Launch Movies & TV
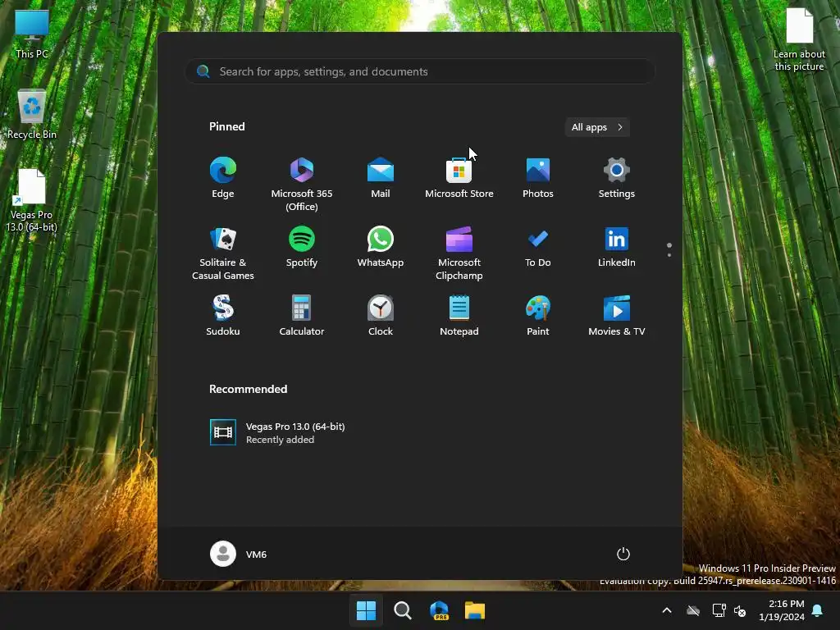The width and height of the screenshot is (840, 630). coord(617,316)
